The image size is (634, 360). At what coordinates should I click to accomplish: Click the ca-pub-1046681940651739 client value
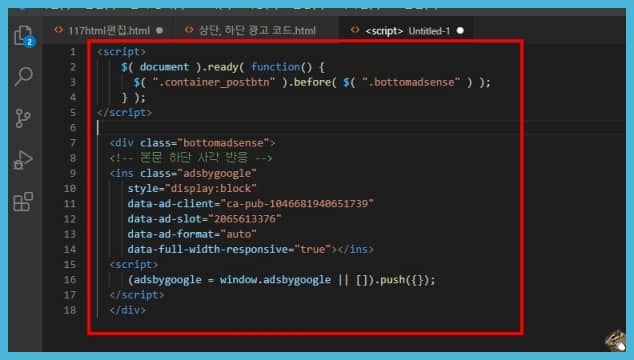(297, 203)
